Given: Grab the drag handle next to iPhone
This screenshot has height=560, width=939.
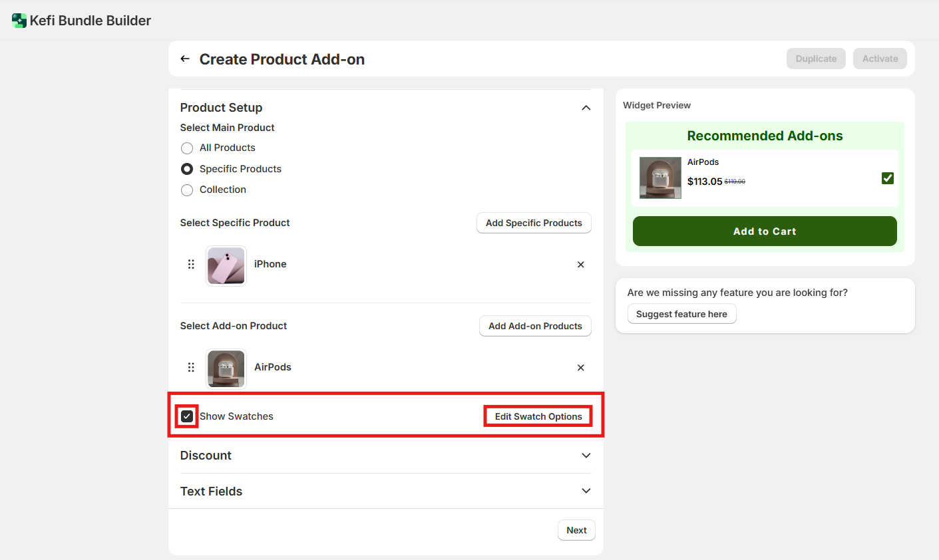Looking at the screenshot, I should point(191,265).
